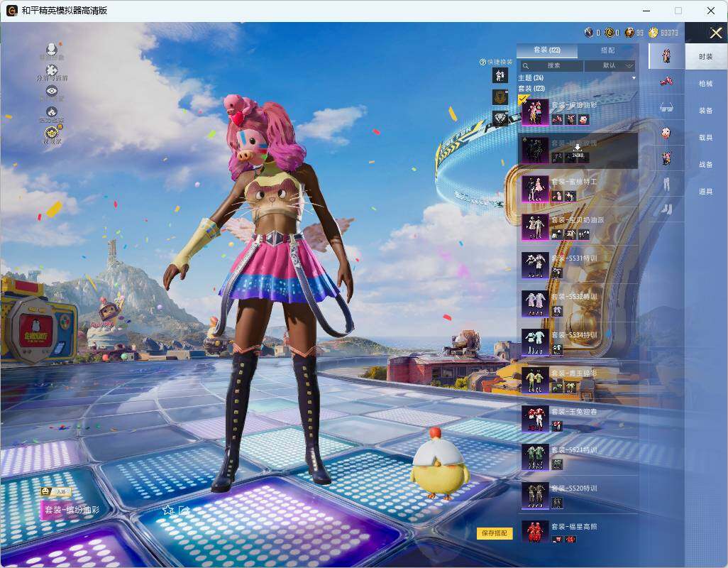Open the flame icon under the eye icon

[52, 112]
